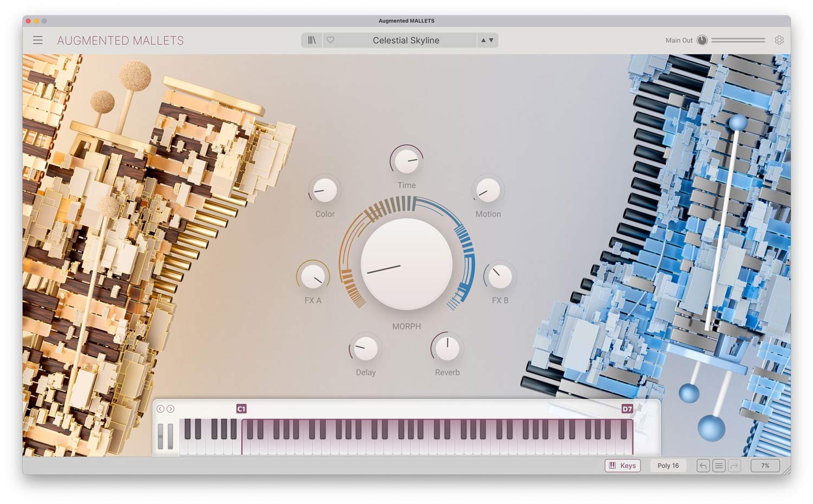This screenshot has width=813, height=504.
Task: Click the redo arrow icon
Action: (x=734, y=466)
